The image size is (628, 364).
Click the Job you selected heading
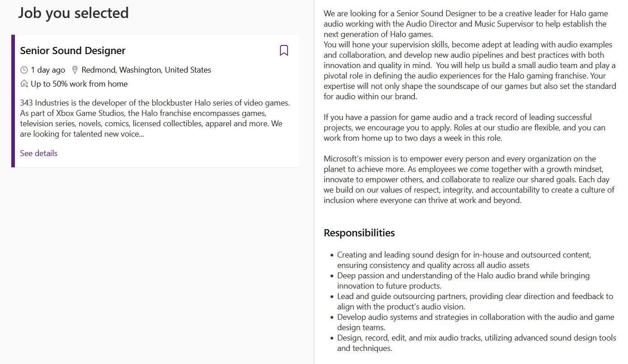click(x=73, y=13)
